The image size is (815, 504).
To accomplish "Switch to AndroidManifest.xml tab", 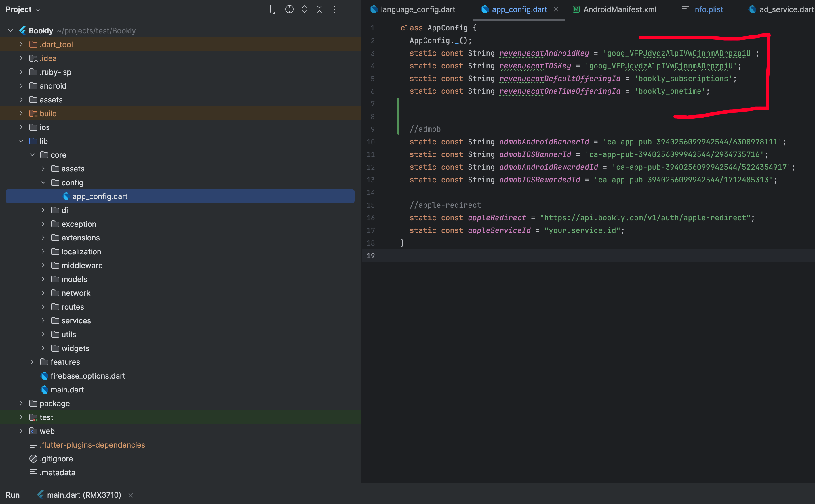I will point(614,9).
